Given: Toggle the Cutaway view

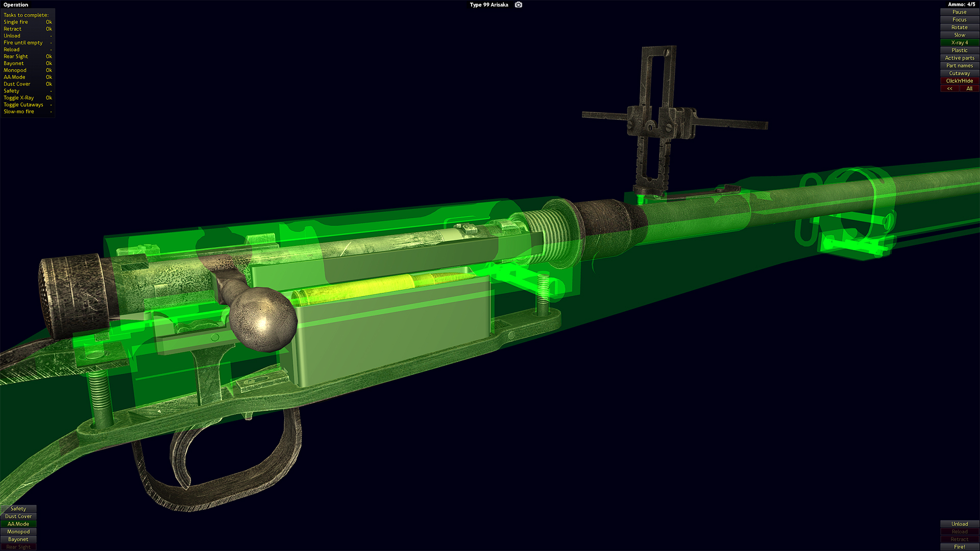Looking at the screenshot, I should point(959,73).
